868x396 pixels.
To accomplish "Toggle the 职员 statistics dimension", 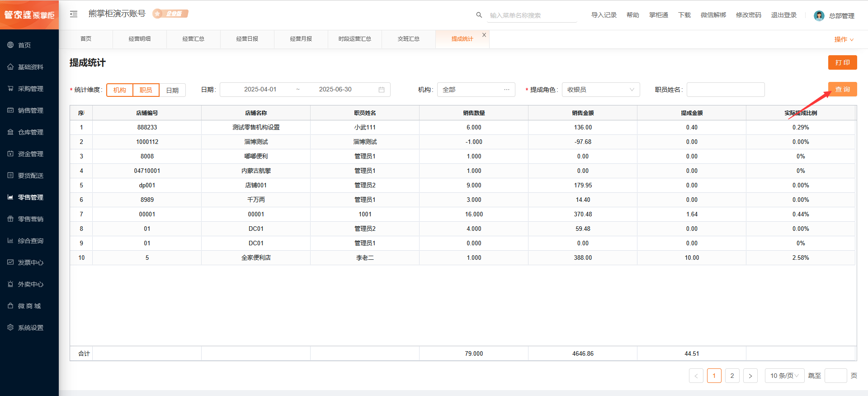I will point(146,90).
